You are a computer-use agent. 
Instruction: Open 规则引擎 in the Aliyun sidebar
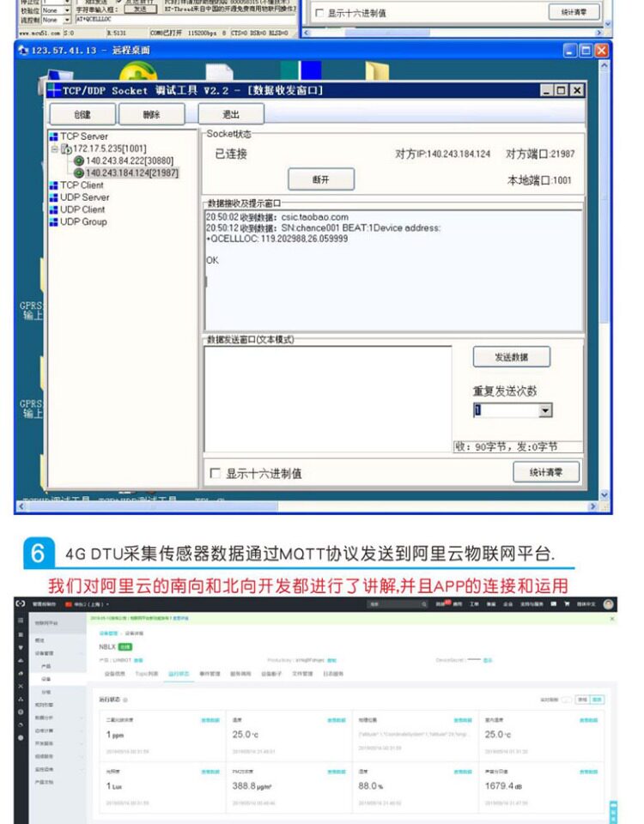click(44, 705)
